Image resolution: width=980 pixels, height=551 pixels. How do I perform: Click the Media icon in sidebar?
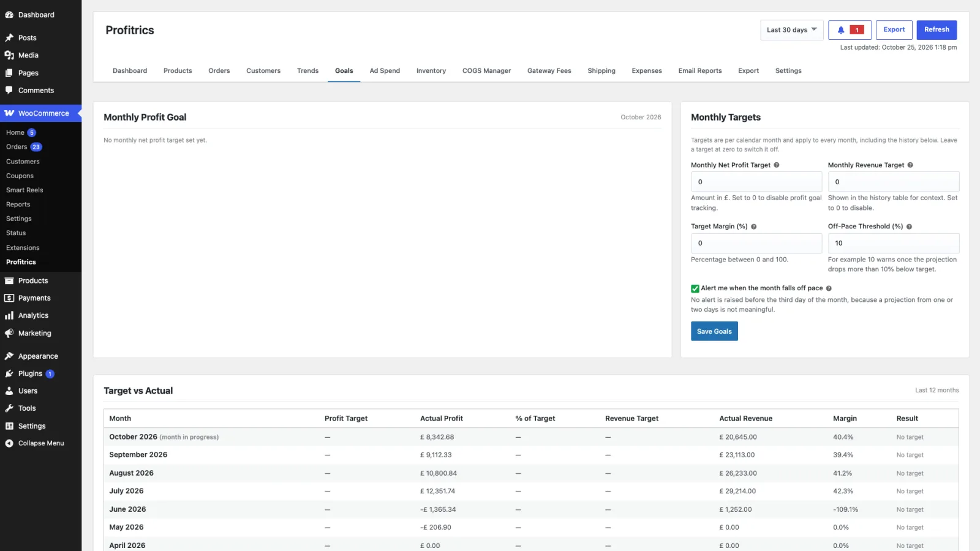[x=9, y=55]
